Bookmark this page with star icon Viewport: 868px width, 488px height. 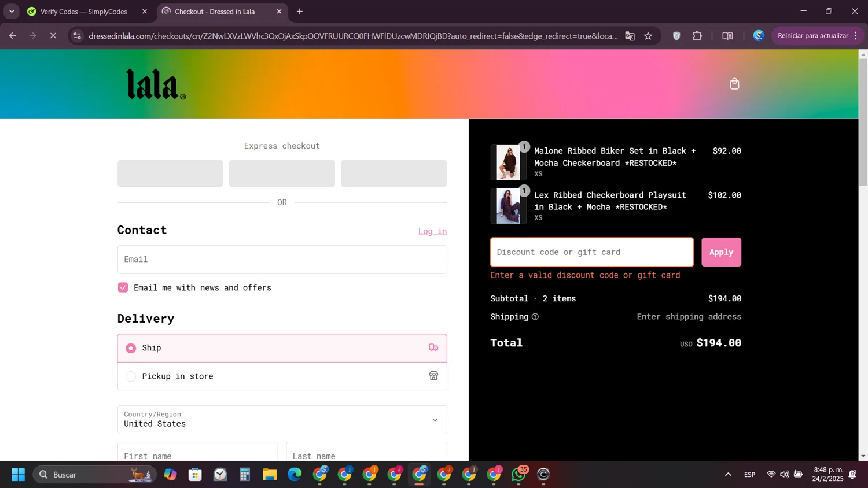pos(648,36)
